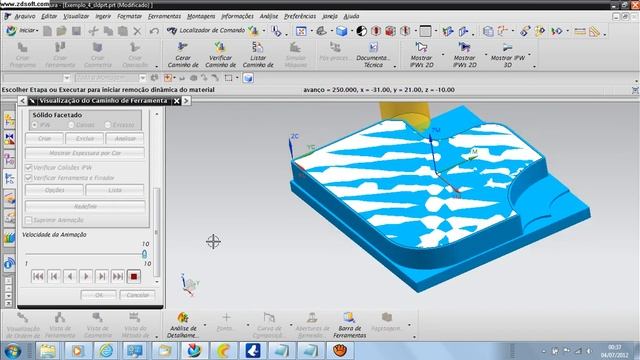Image resolution: width=640 pixels, height=360 pixels.
Task: Click the measure ruler icon at toolbar end
Action: tap(594, 31)
